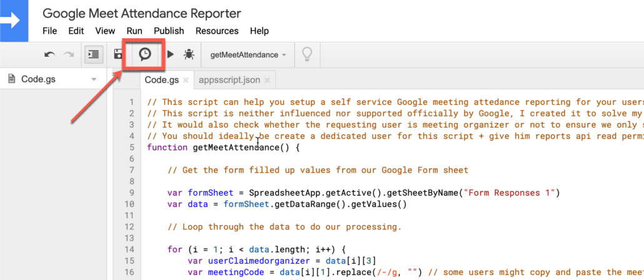This screenshot has width=644, height=280.
Task: Place cursor on "function getMeetAttendance()" line
Action: tap(223, 147)
